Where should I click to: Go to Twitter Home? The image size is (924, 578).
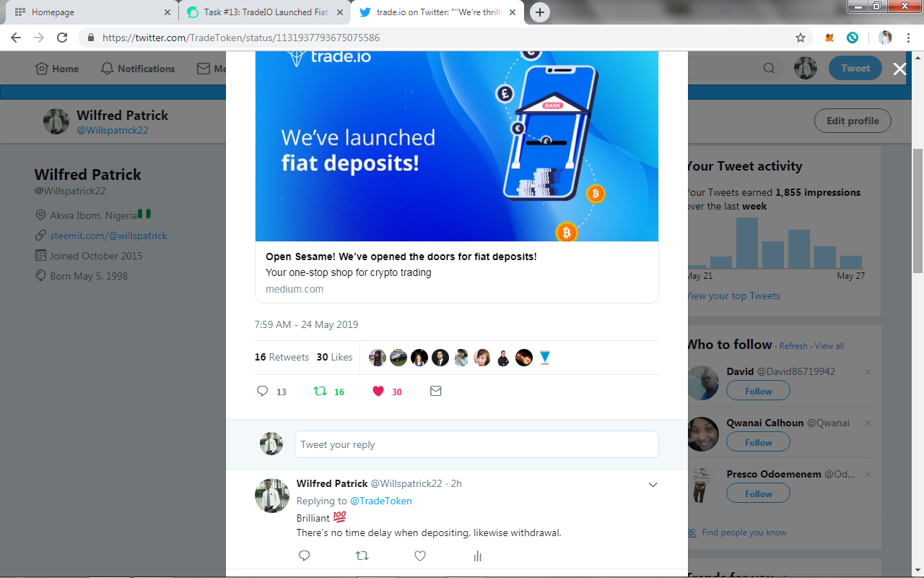click(x=57, y=69)
